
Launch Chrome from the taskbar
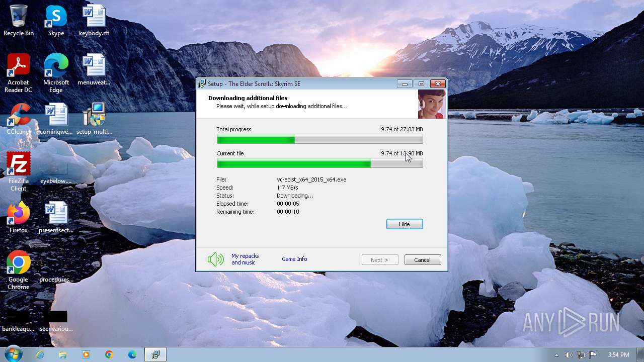click(109, 354)
